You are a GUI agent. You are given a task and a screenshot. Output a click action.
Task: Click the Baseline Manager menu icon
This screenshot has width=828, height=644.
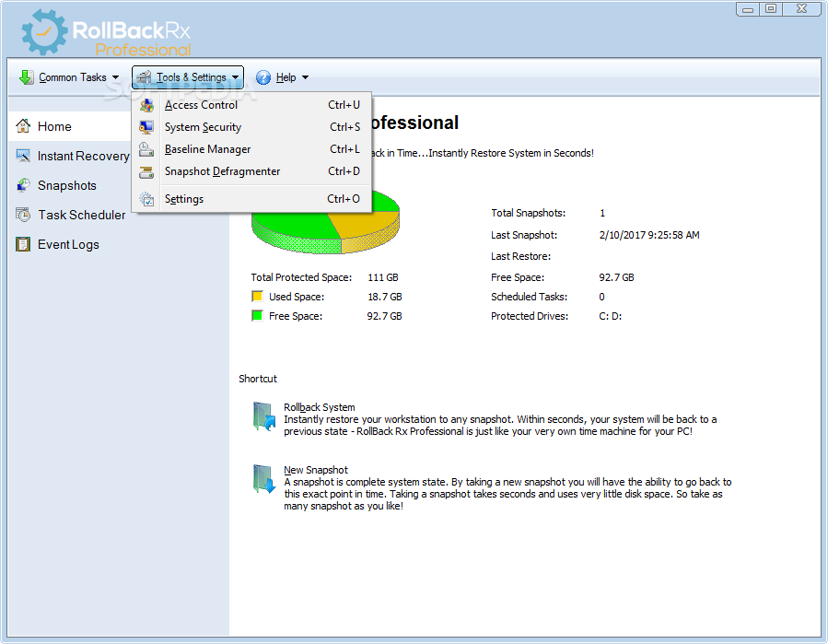(146, 149)
